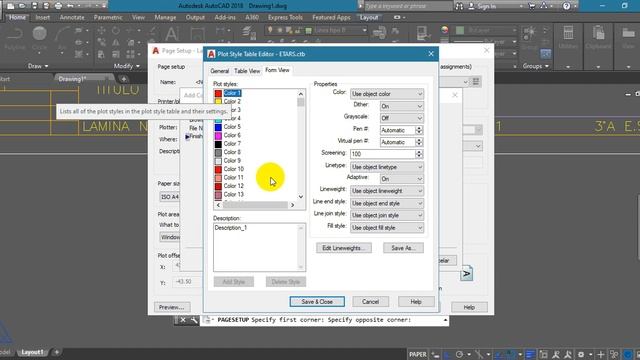
Task: Open the Color dropdown in Properties
Action: [x=387, y=94]
